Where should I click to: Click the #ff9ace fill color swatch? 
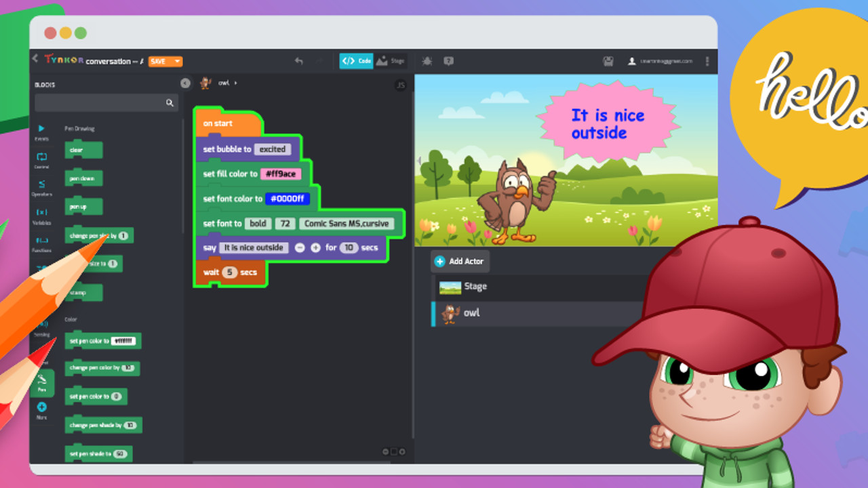click(x=280, y=174)
